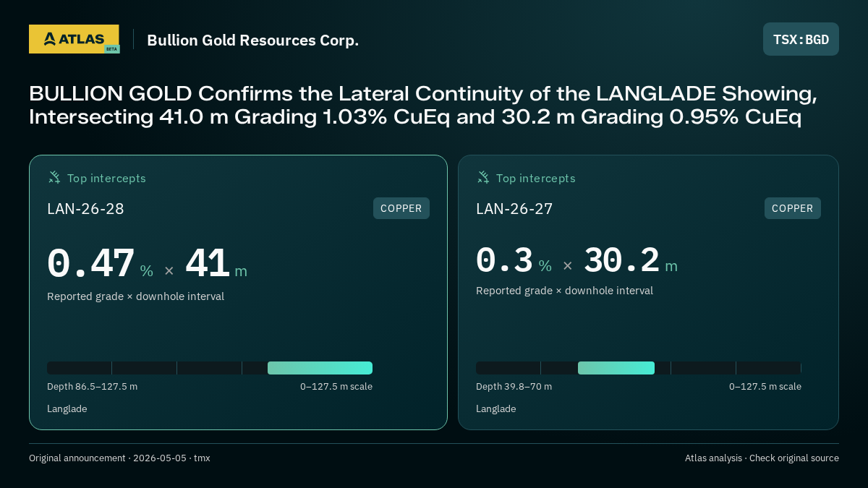Click 'Langlade' under LAN-26-27 card
Viewport: 868px width, 488px height.
(495, 409)
